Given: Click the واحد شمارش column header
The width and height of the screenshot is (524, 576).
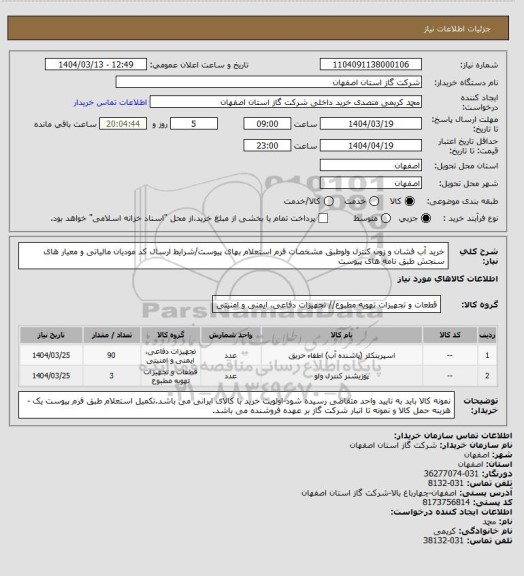Looking at the screenshot, I should 230,335.
